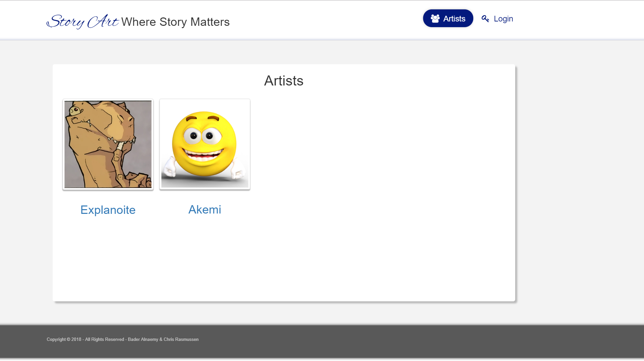This screenshot has height=361, width=644.
Task: Click the emoji's toothy smile in Akemi avatar
Action: 203,156
